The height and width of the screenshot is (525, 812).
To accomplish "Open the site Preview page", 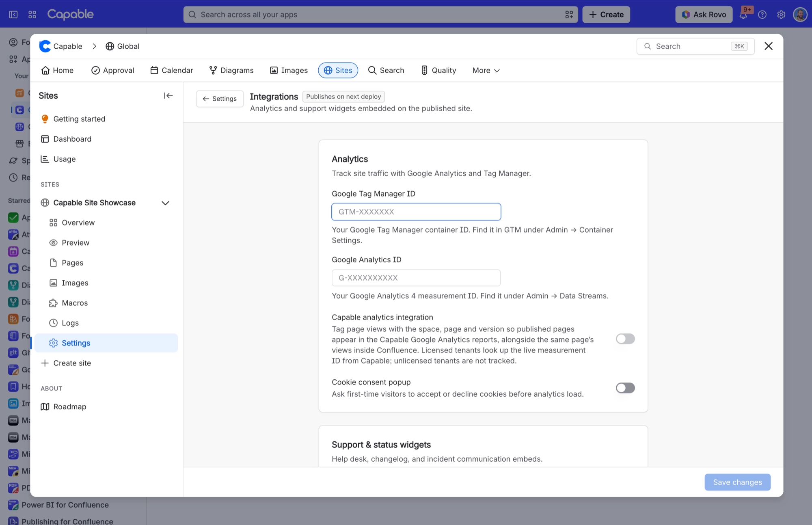I will [x=106, y=243].
